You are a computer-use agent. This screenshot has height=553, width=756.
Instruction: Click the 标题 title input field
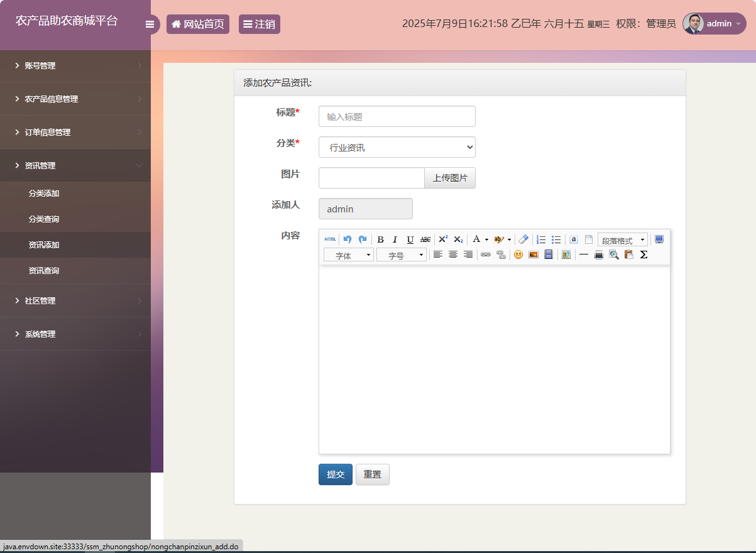pyautogui.click(x=397, y=116)
